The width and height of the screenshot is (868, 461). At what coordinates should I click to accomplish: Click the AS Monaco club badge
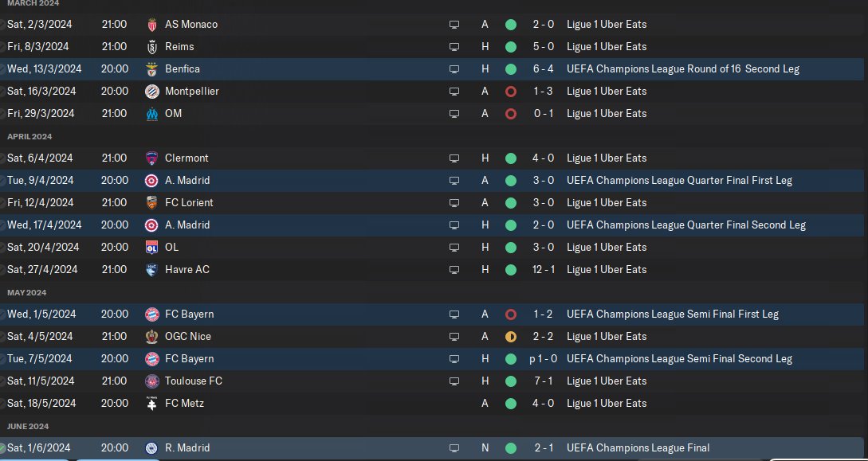click(152, 25)
